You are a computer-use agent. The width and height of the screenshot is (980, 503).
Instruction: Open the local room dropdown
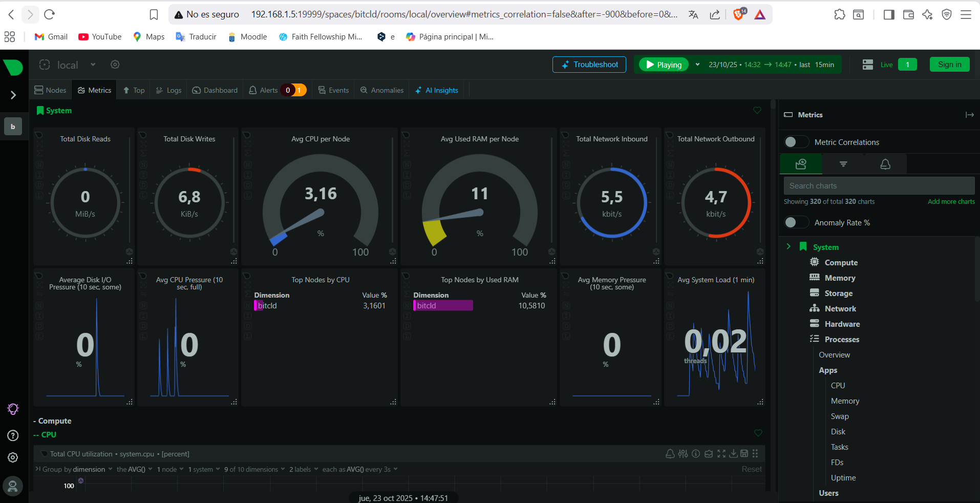(93, 65)
